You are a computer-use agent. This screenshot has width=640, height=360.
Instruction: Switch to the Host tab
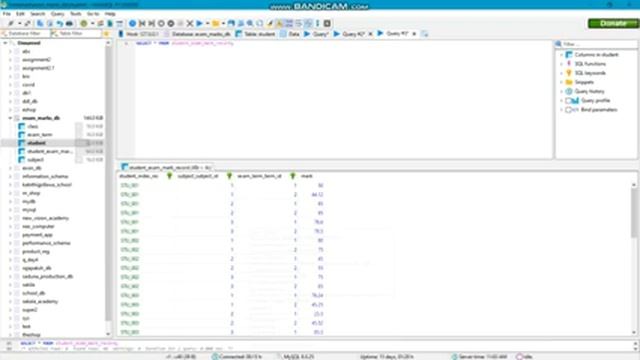pyautogui.click(x=138, y=34)
